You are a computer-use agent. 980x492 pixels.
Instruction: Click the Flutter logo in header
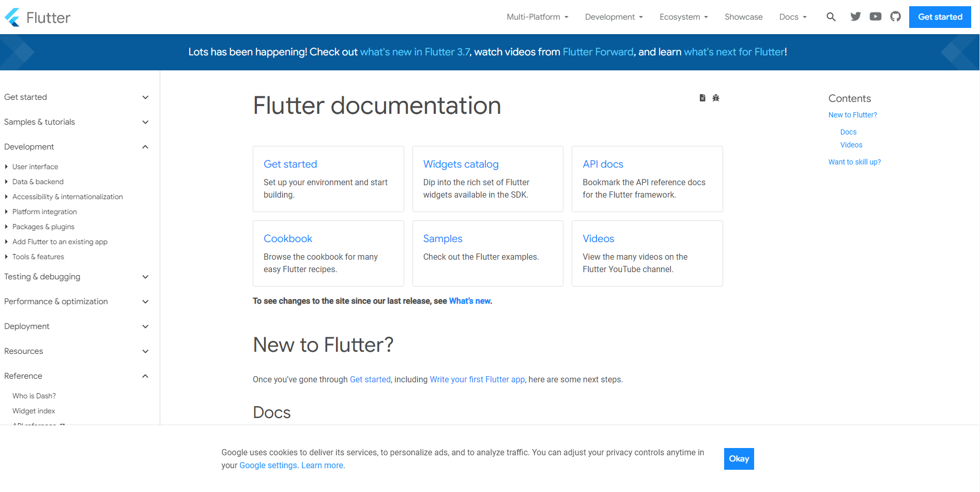(x=37, y=18)
